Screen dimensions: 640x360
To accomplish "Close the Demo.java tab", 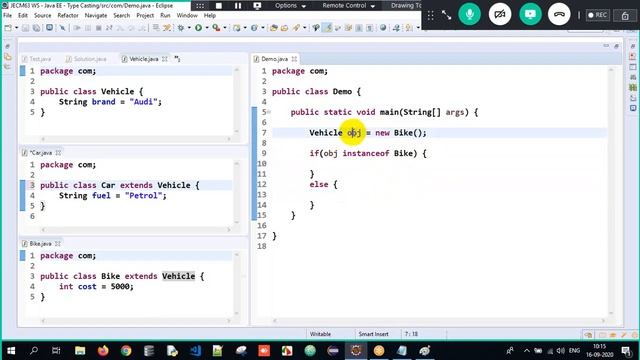I will pyautogui.click(x=294, y=59).
